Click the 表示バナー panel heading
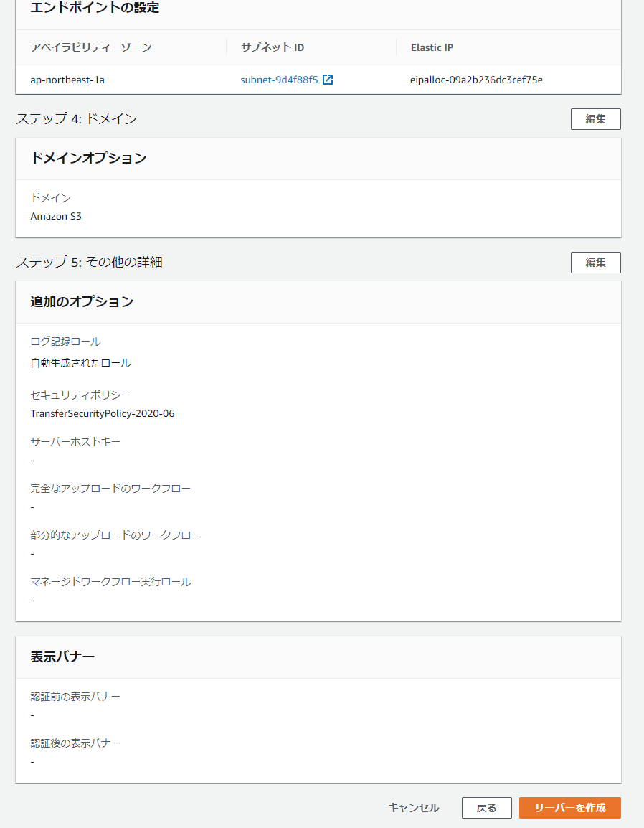Screen dimensions: 644x828 point(62,657)
